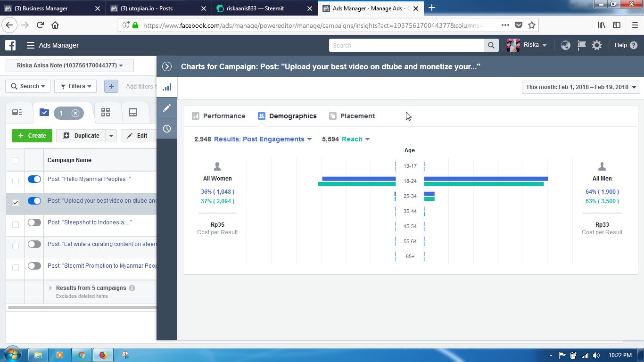Open the Search dropdown in the filter bar
The height and width of the screenshot is (362, 644).
(28, 86)
